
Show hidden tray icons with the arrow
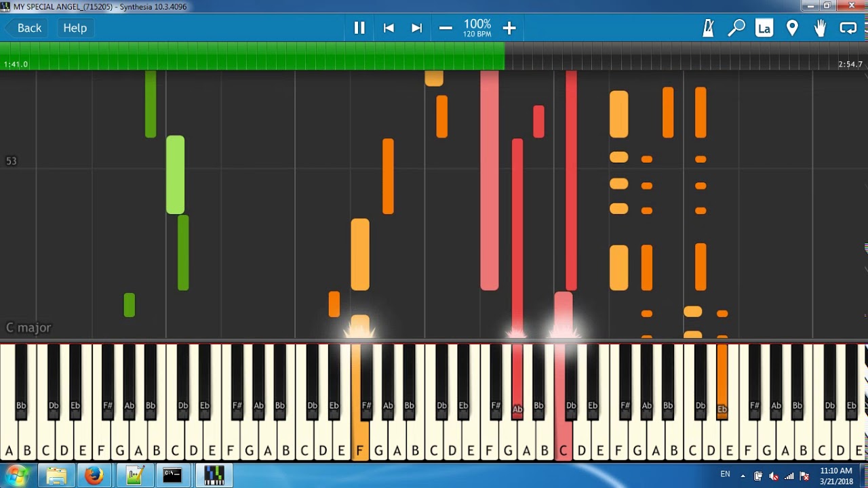pyautogui.click(x=743, y=476)
